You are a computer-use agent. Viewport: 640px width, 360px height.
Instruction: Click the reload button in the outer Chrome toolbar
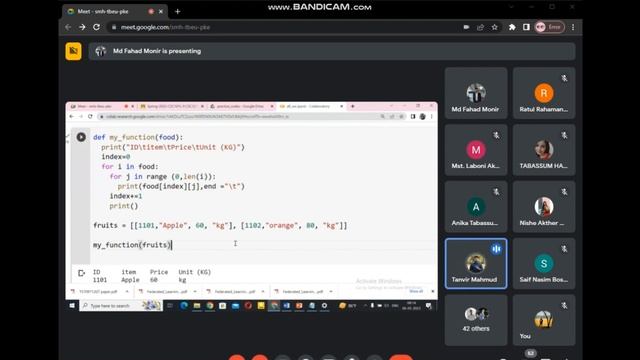click(96, 27)
